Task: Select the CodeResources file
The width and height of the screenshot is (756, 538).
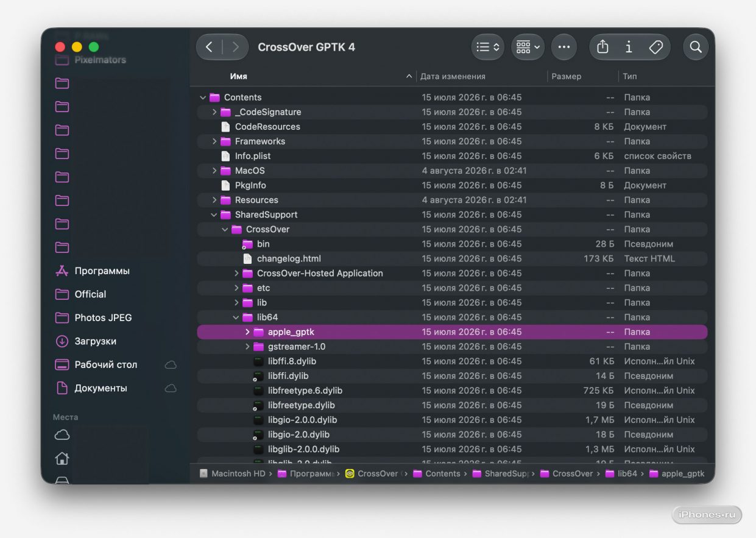Action: tap(267, 127)
